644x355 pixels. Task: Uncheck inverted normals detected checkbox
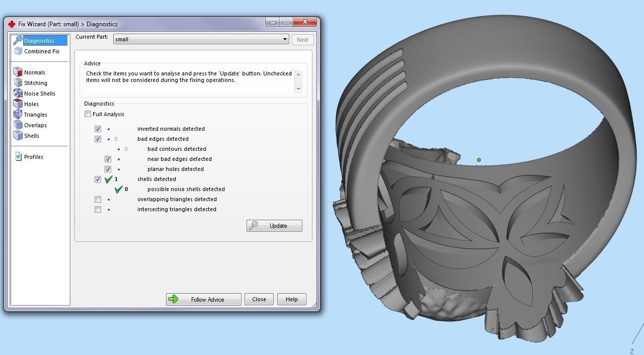tap(98, 129)
